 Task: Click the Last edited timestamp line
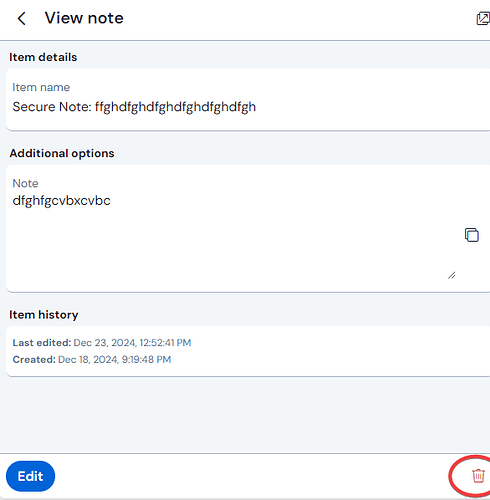click(x=102, y=343)
